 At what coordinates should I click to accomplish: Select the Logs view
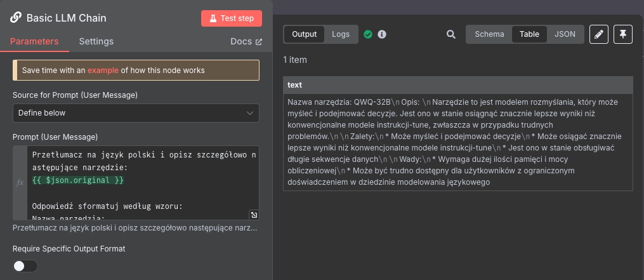pyautogui.click(x=341, y=34)
